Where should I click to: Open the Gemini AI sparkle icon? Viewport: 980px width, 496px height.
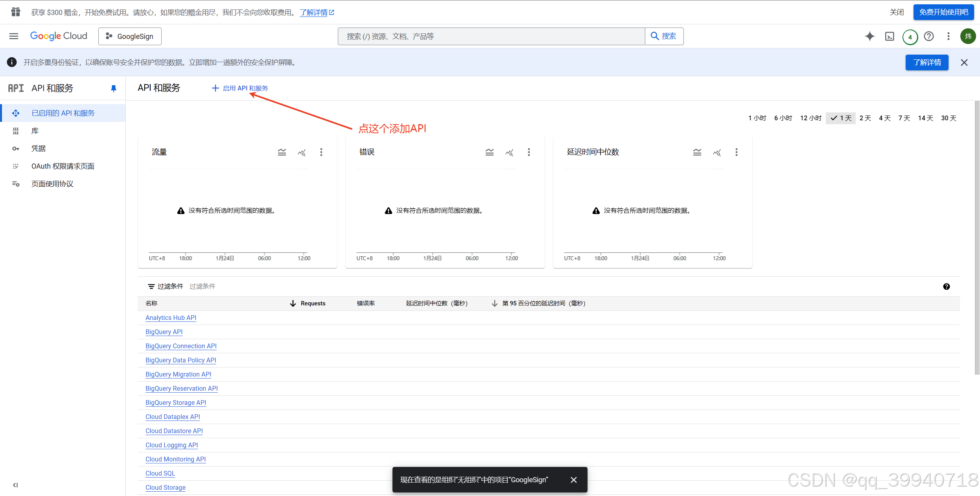869,36
